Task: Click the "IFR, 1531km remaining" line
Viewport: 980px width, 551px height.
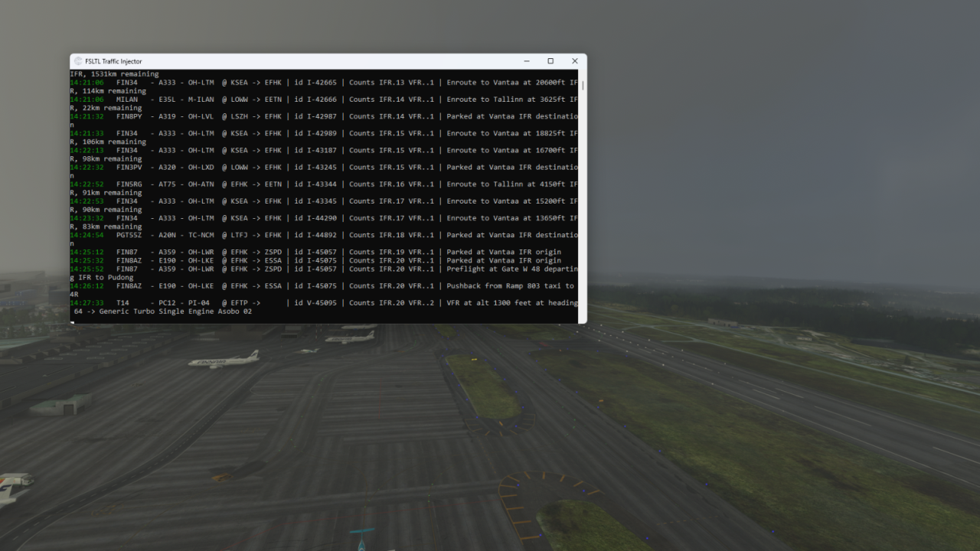Action: (x=114, y=74)
